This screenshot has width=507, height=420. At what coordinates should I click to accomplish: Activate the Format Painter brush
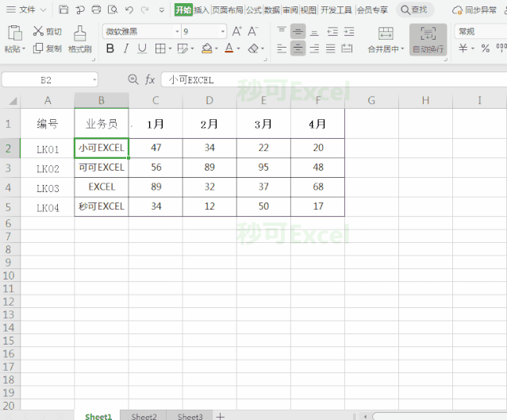(80, 33)
